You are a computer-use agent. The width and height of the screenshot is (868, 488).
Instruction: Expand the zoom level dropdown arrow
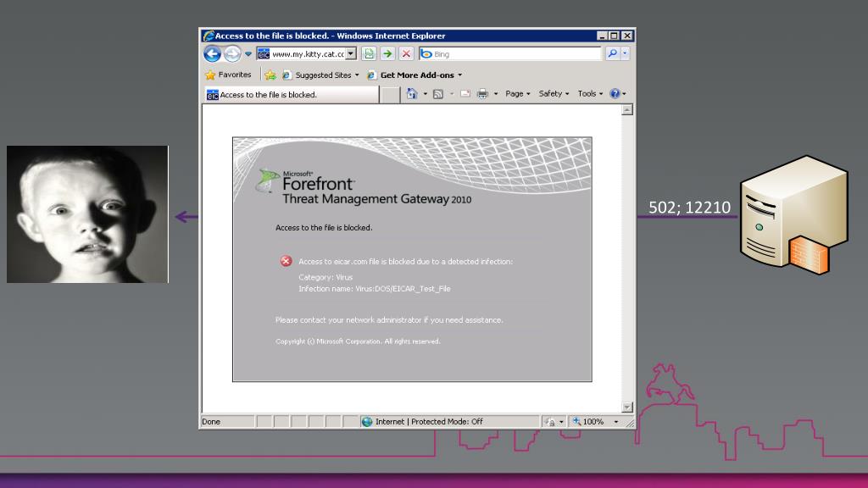click(615, 422)
